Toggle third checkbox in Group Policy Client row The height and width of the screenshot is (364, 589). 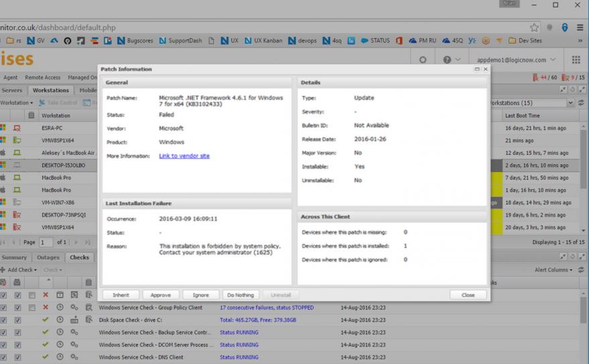(x=32, y=308)
